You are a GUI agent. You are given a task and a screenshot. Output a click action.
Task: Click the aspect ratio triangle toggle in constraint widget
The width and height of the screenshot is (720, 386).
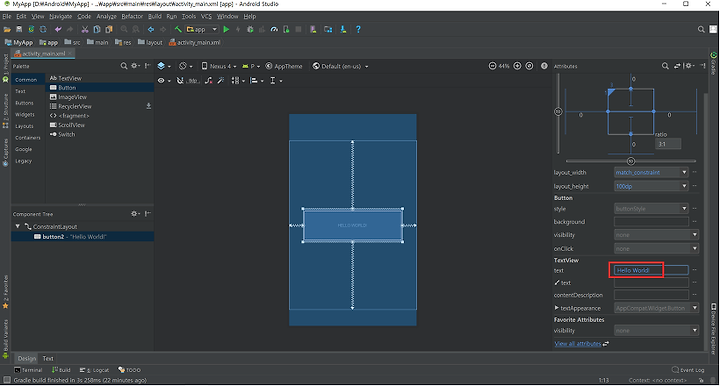coord(611,92)
